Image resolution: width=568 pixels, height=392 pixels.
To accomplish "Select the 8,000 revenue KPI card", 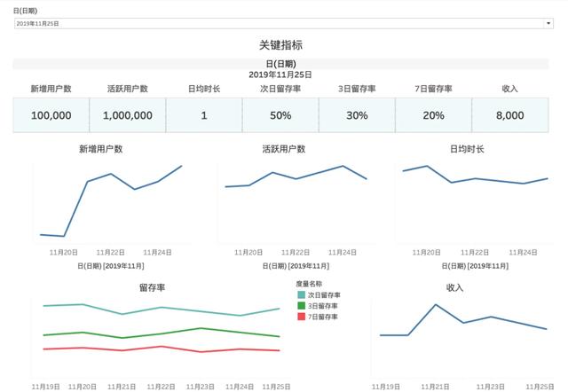I will coord(509,115).
